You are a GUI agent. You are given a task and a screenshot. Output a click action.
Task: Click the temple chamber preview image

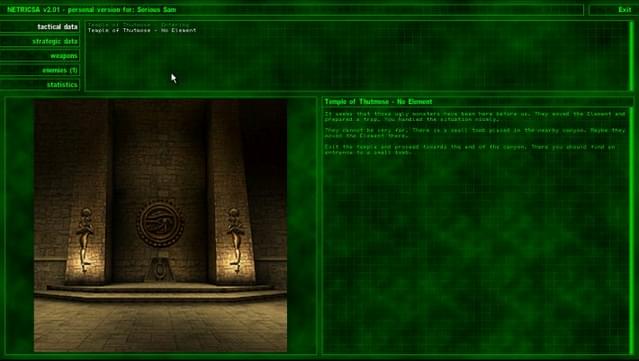point(161,226)
